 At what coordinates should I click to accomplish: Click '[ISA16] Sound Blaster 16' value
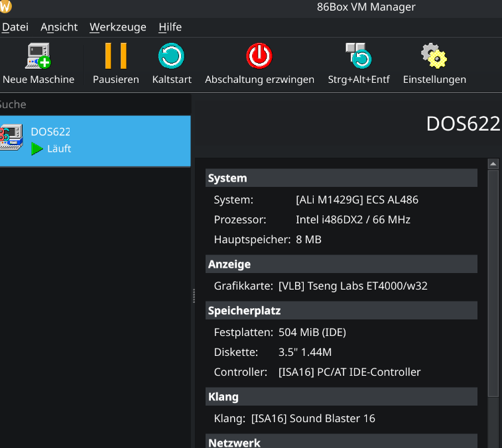pyautogui.click(x=313, y=418)
